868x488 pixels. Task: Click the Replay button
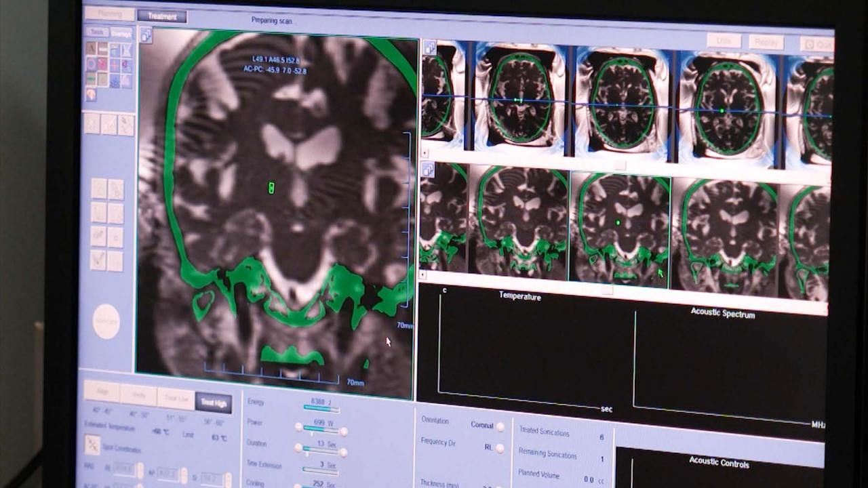coord(766,42)
